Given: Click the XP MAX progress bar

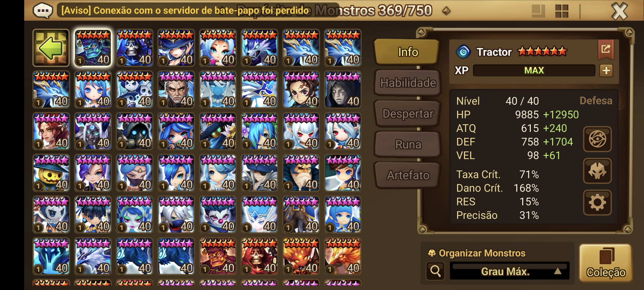Looking at the screenshot, I should pyautogui.click(x=534, y=70).
